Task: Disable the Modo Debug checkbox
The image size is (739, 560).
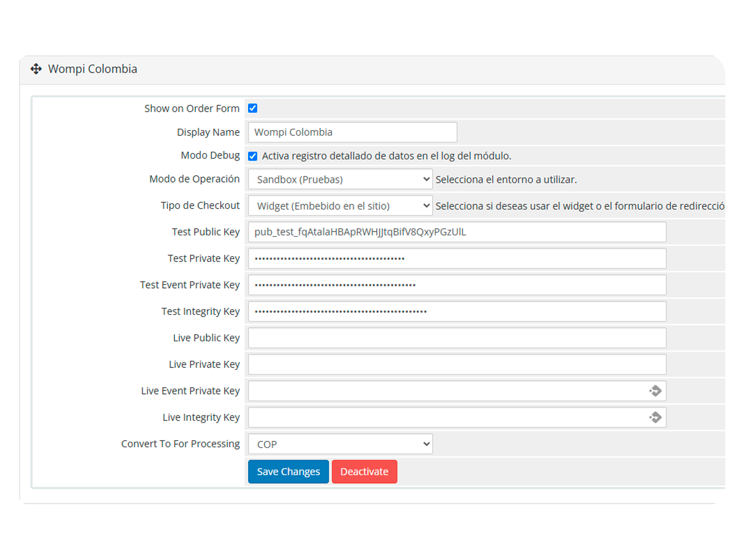Action: pos(252,156)
